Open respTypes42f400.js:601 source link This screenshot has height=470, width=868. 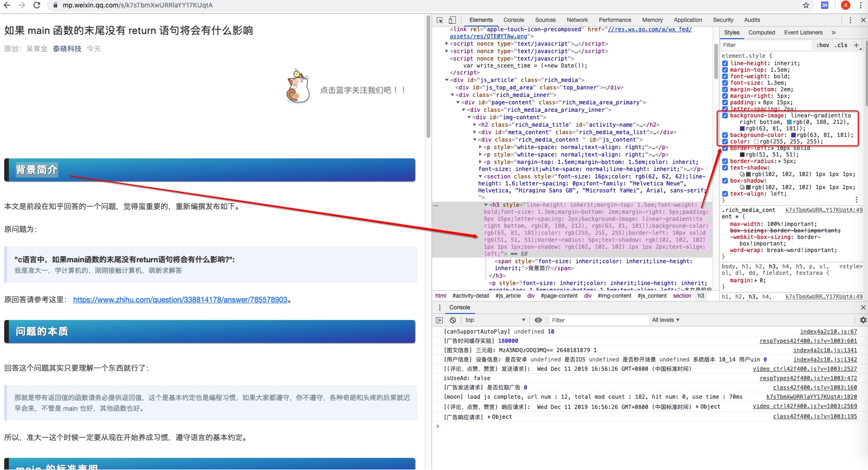click(x=808, y=341)
